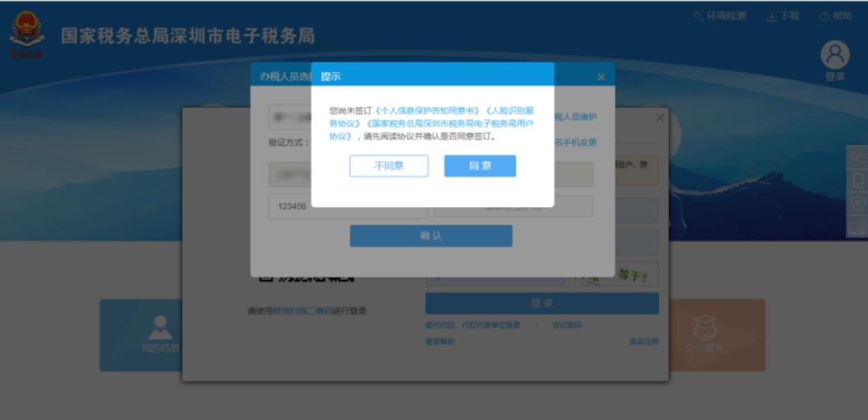This screenshot has height=420, width=868.
Task: Click the blue 登录 login button
Action: click(x=541, y=303)
